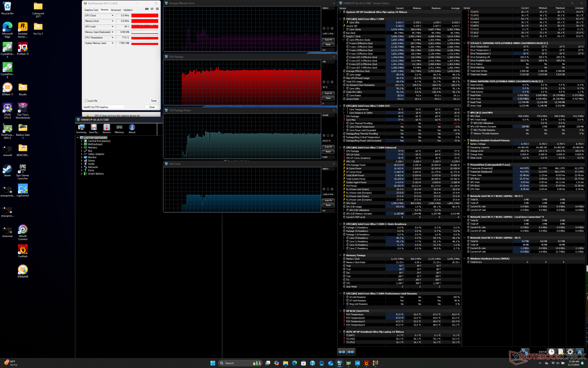Click the FurMark icon in the taskbar
The height and width of the screenshot is (368, 588).
tap(367, 363)
